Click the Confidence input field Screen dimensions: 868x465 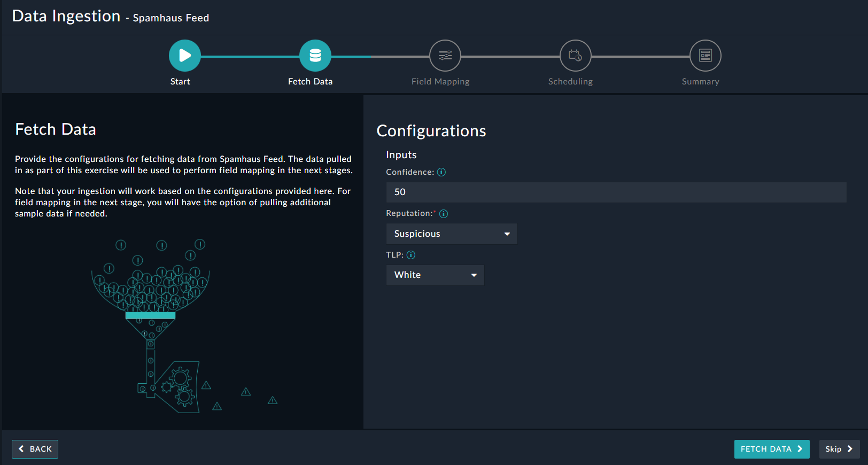point(616,192)
